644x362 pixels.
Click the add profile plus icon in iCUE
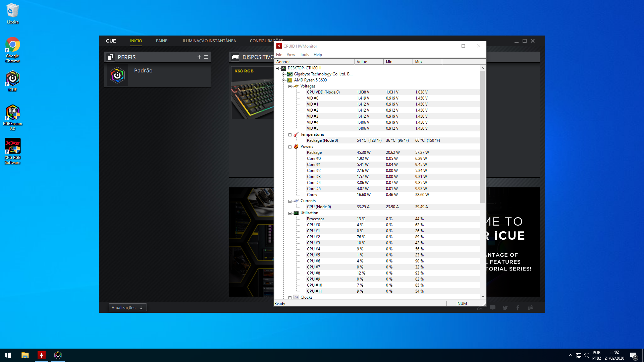[199, 57]
